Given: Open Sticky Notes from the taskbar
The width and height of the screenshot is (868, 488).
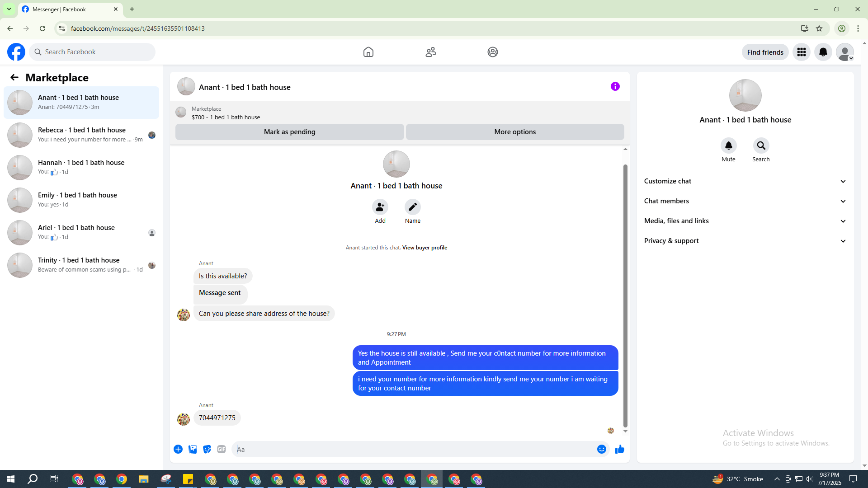Looking at the screenshot, I should click(188, 479).
